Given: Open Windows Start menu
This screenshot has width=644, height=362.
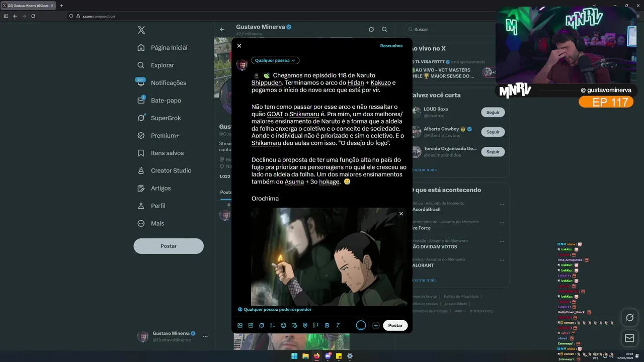Looking at the screenshot, I should pos(294,356).
